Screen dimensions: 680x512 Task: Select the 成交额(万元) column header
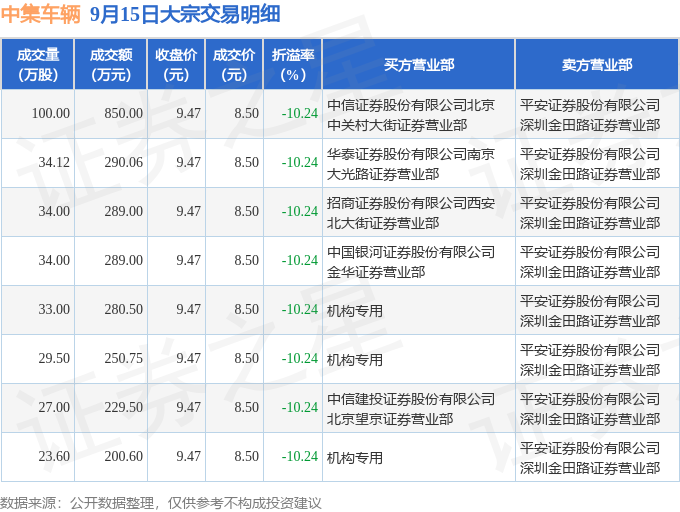tap(111, 65)
